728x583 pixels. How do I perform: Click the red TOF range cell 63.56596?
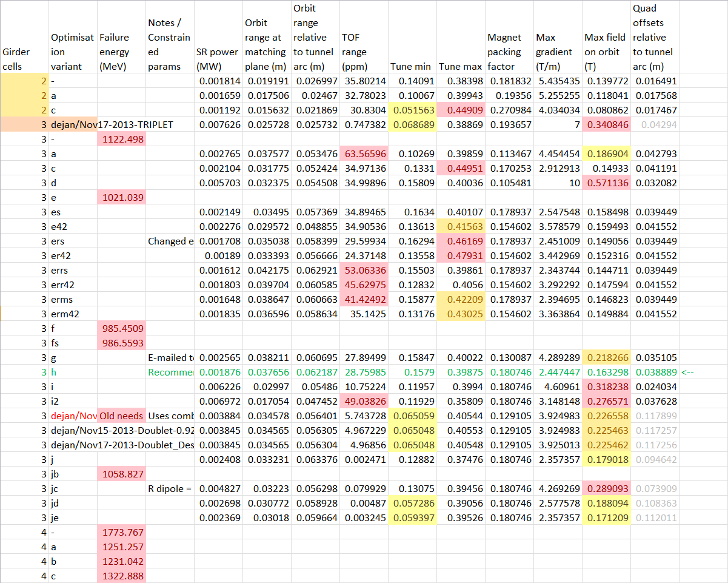tap(364, 154)
